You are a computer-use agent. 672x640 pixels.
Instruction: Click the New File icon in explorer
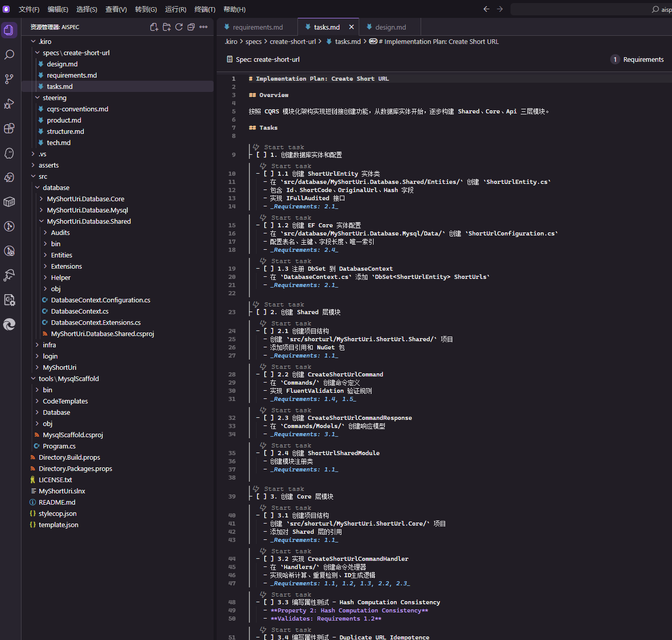154,27
